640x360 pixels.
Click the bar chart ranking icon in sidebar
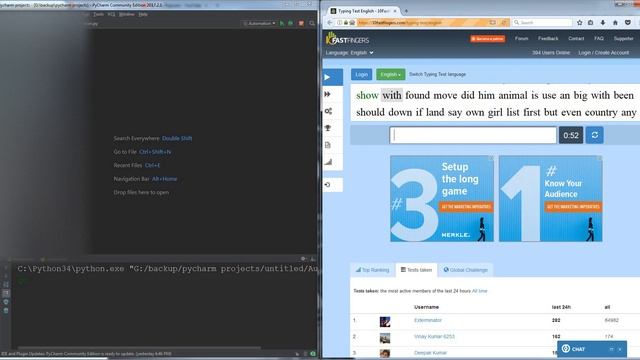pos(328,162)
